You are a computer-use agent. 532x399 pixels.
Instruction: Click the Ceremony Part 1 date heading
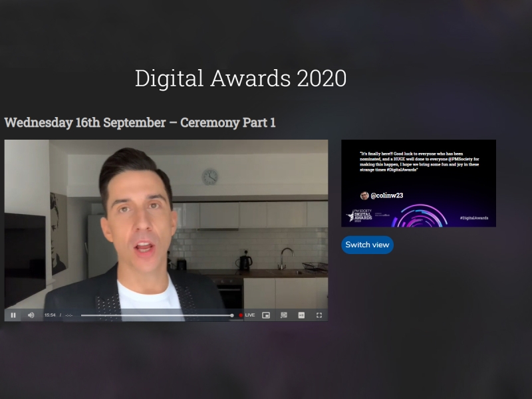pos(140,122)
